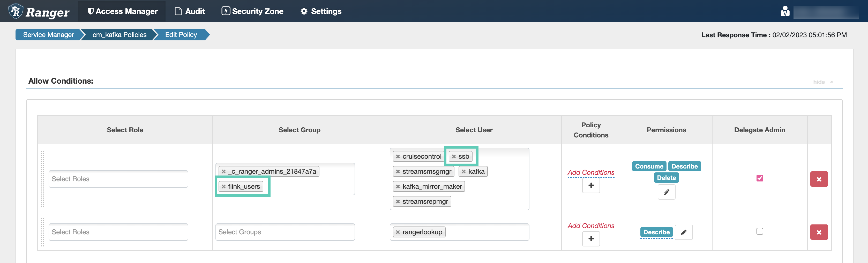The width and height of the screenshot is (868, 263).
Task: Uncheck Delegate Admin for first row
Action: pos(759,178)
